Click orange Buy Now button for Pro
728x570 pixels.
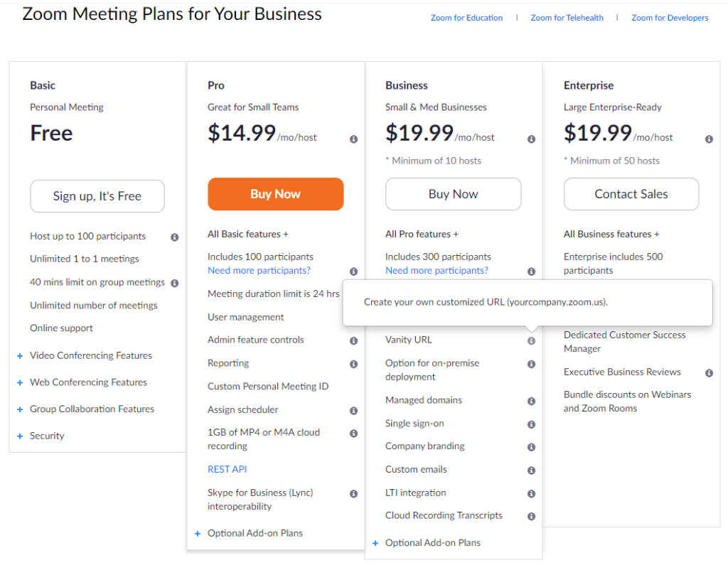click(x=276, y=194)
